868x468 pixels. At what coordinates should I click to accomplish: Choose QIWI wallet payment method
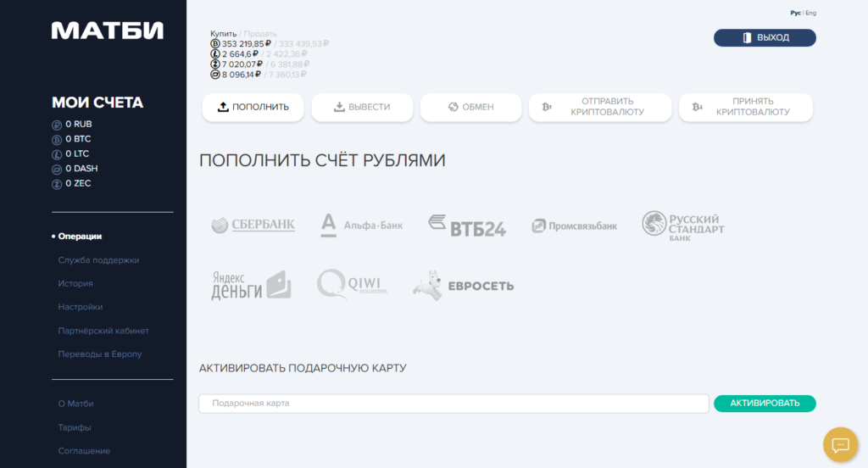click(x=352, y=285)
